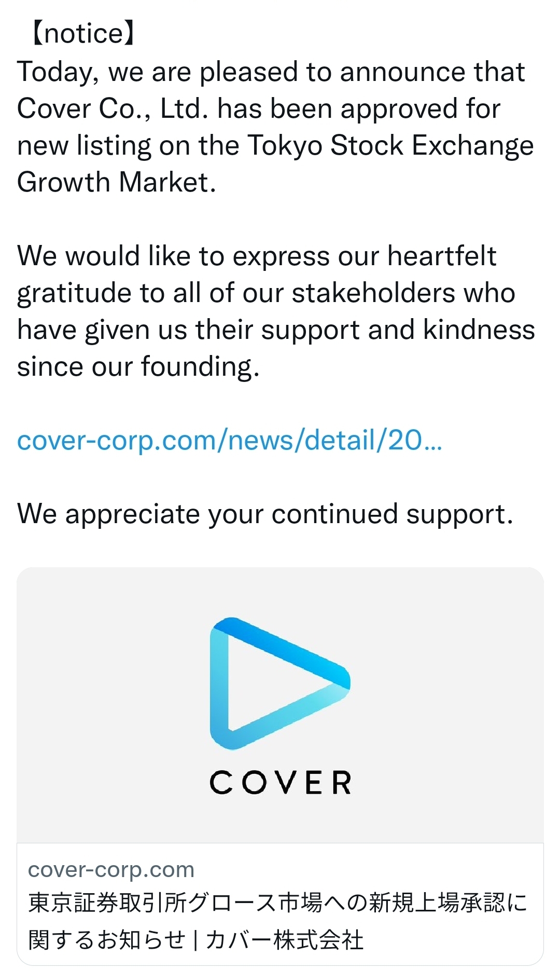Open the Japanese headline 東京証券取引所グロース市場

click(176, 903)
